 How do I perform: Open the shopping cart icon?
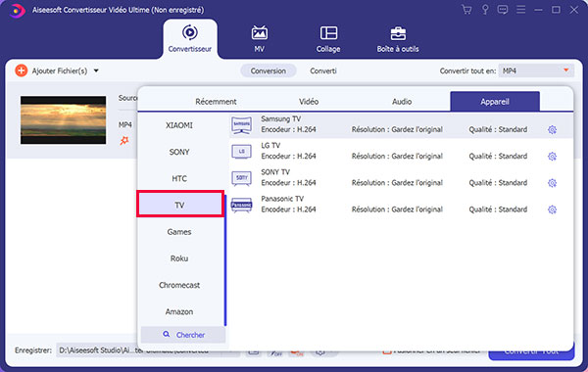point(466,10)
